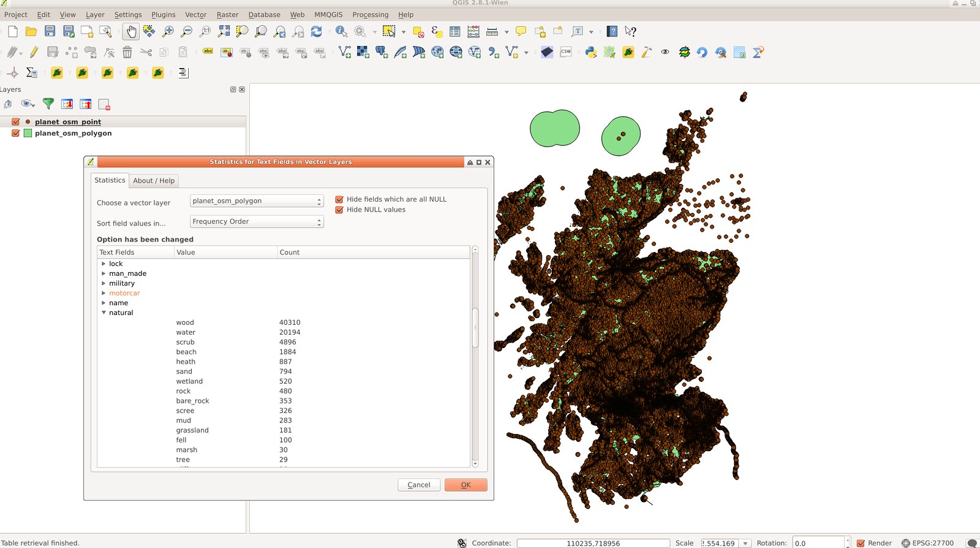This screenshot has height=548, width=980.
Task: Collapse the natural field tree item
Action: (104, 313)
